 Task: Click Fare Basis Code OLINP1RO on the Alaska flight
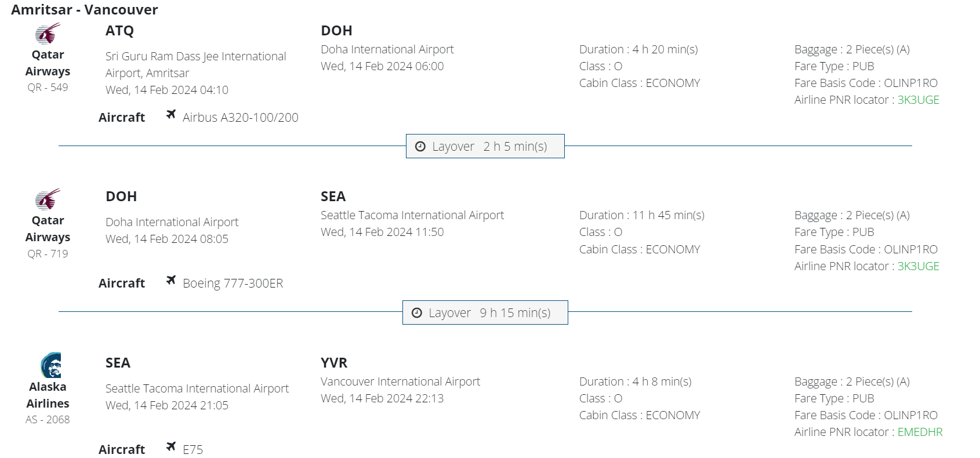coord(910,415)
